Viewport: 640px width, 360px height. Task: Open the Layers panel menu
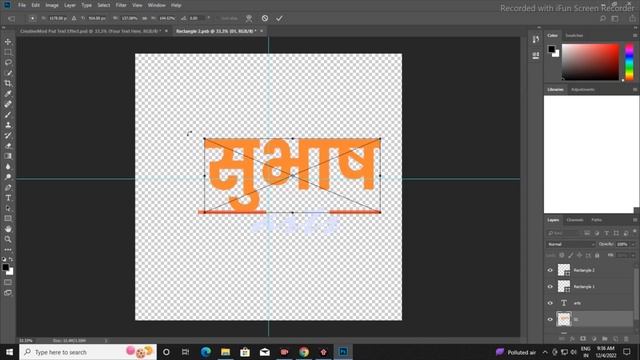click(x=635, y=220)
